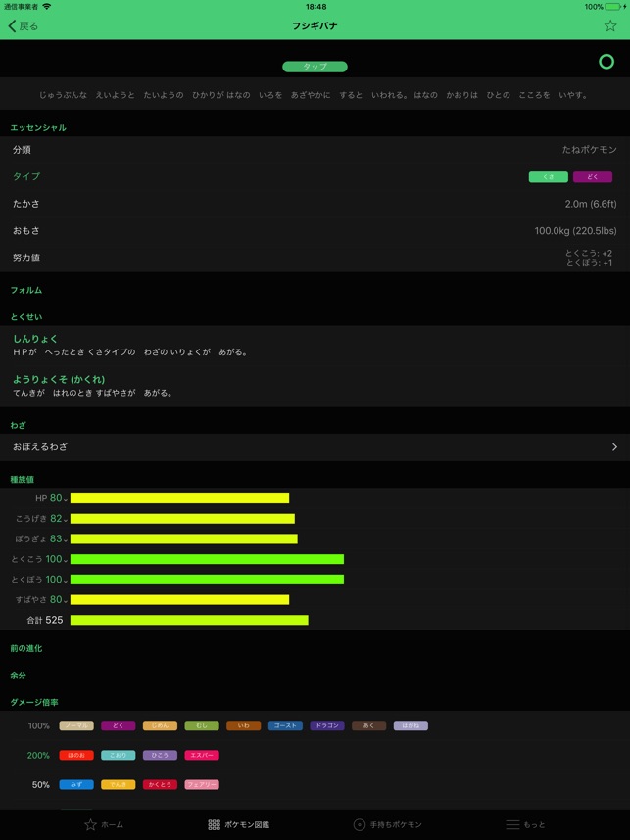
Task: Tap the こおり type badge
Action: [118, 756]
